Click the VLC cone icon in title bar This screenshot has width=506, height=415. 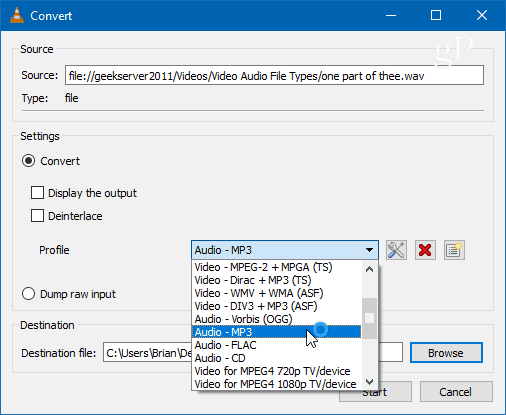[17, 15]
